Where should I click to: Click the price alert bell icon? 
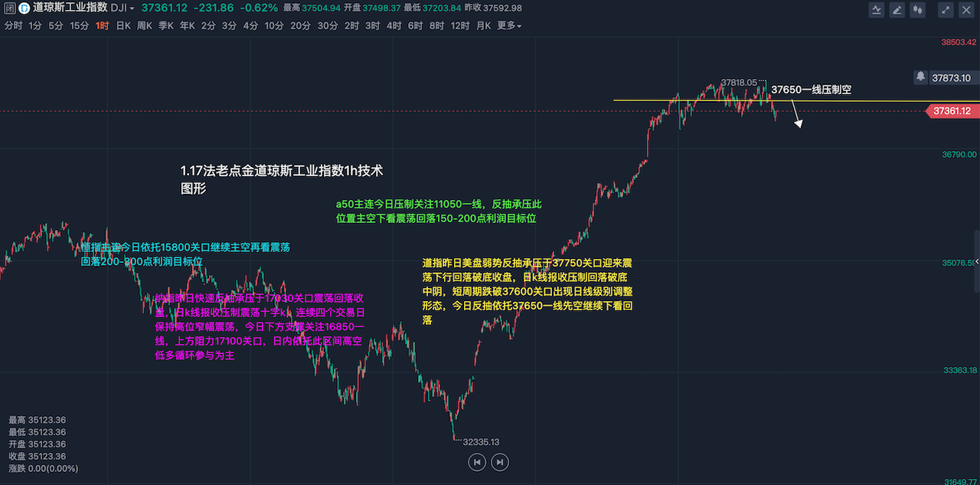[920, 77]
